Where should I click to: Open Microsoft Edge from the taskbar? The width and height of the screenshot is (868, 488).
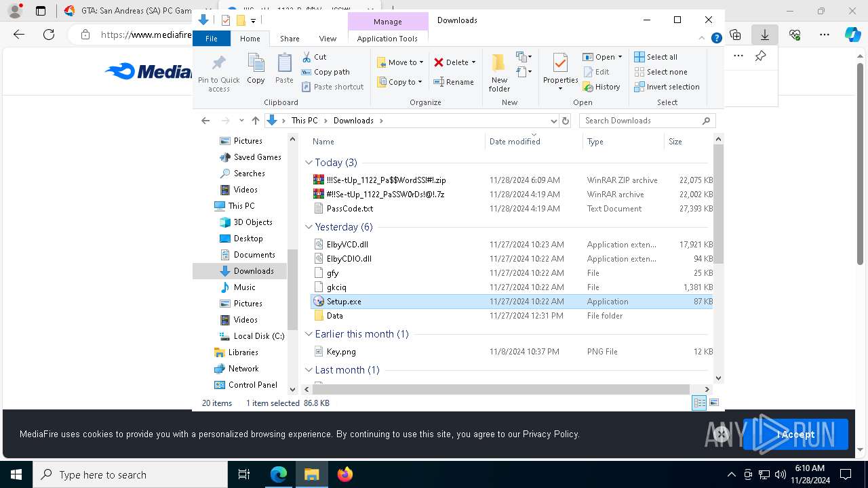(x=279, y=474)
